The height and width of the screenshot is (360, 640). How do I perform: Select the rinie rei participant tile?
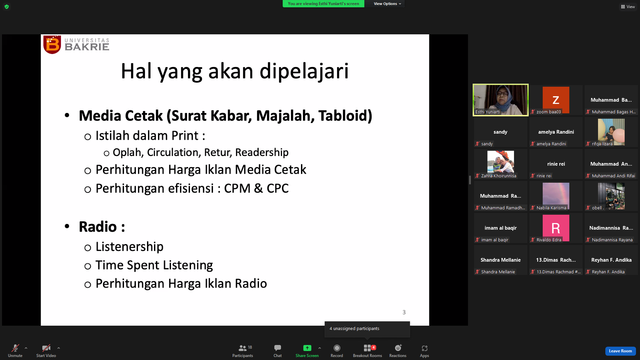coord(556,164)
